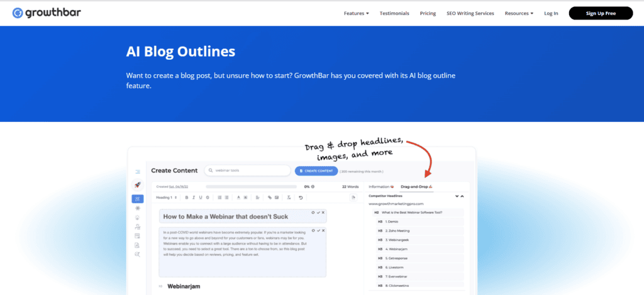This screenshot has height=295, width=644.
Task: Open the text highlight color picker
Action: (x=246, y=198)
